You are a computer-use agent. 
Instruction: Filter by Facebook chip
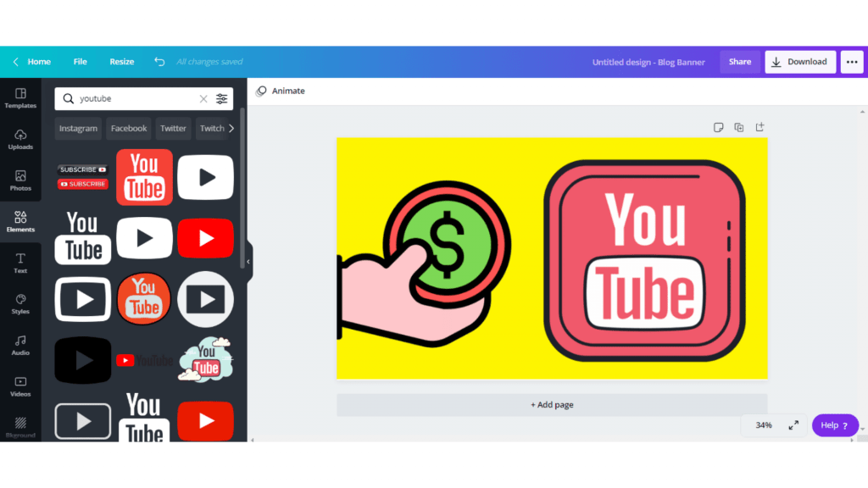click(x=129, y=129)
